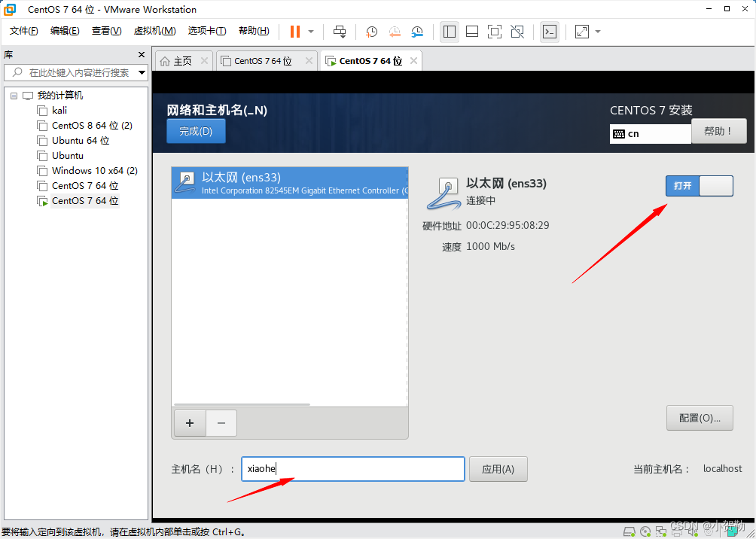This screenshot has height=539, width=756.
Task: Revert to snapshot using the clock-arrow icon
Action: point(395,32)
